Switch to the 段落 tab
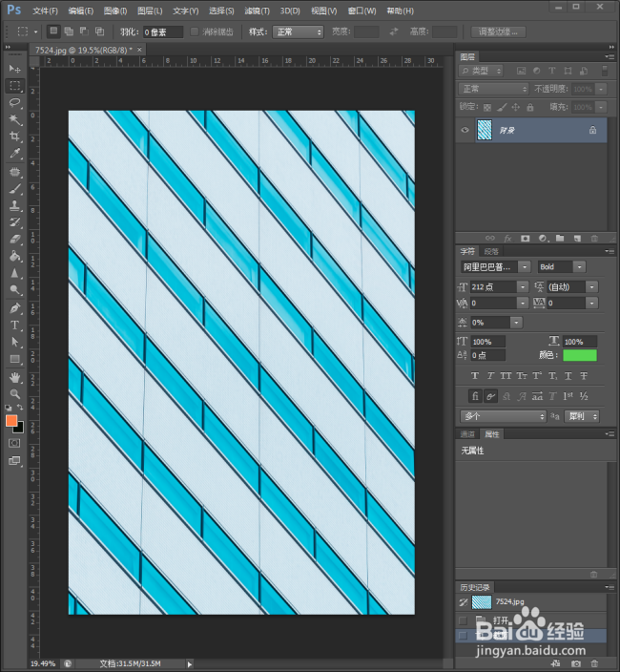This screenshot has width=620, height=672. pos(491,252)
